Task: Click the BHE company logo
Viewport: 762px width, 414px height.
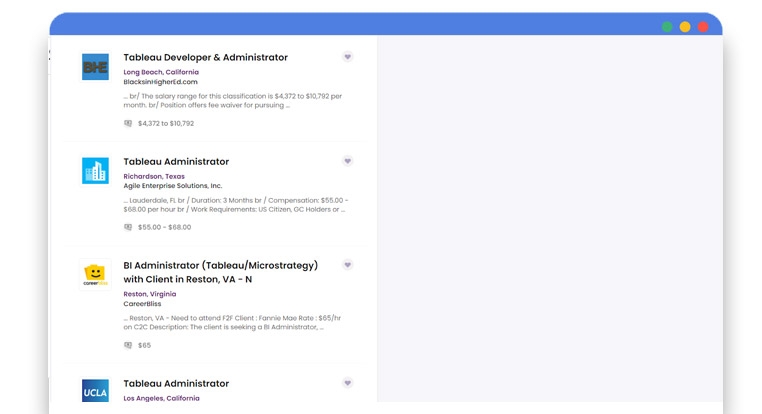Action: (95, 67)
